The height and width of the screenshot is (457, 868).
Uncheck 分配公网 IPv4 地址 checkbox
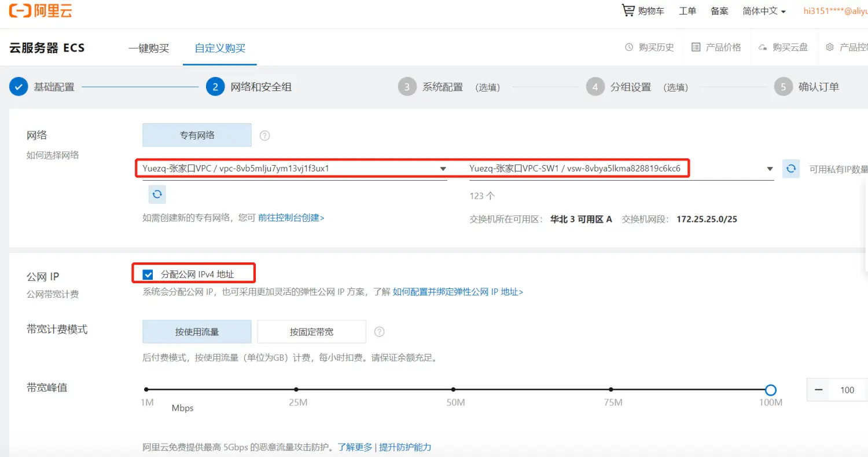(148, 275)
